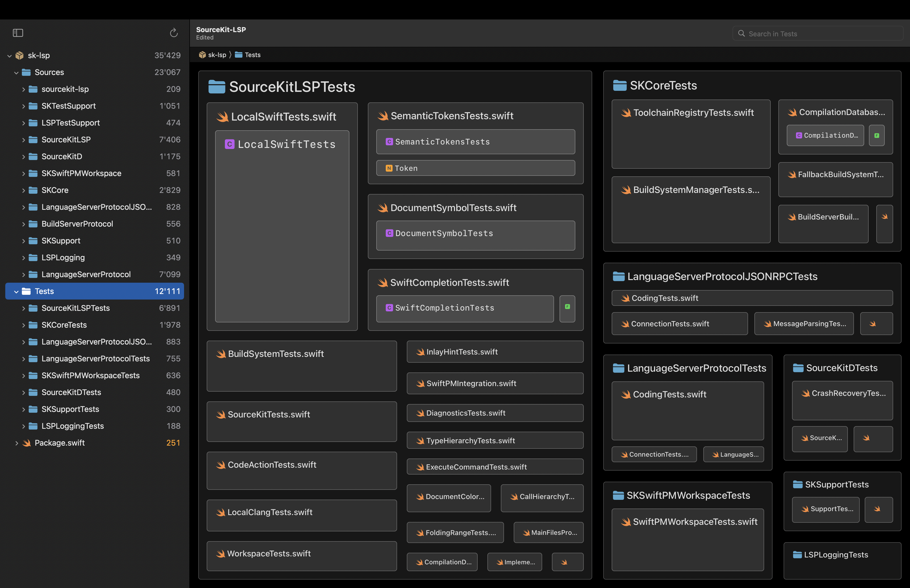Click unlabeled Swift file beside Impleme…
The width and height of the screenshot is (910, 588).
[x=567, y=562]
